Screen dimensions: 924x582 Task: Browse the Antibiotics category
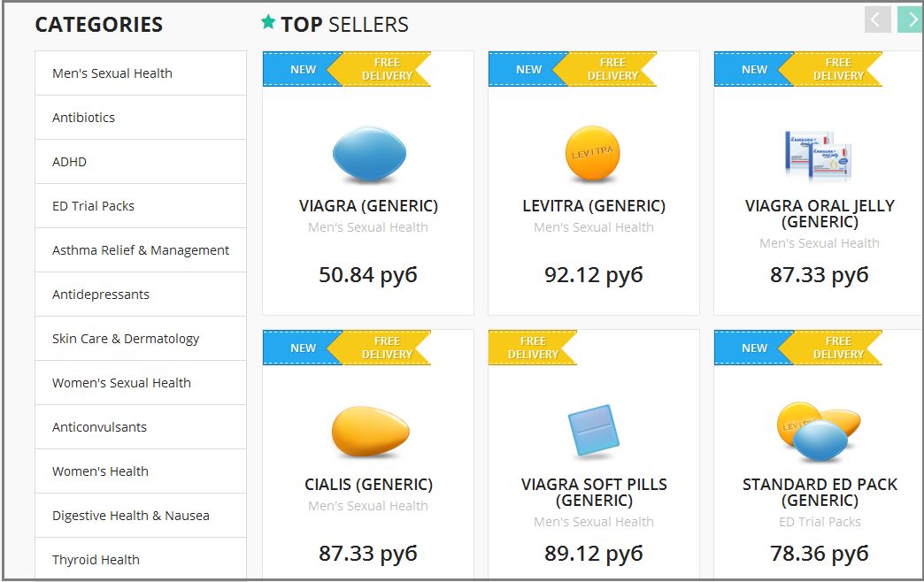(83, 117)
